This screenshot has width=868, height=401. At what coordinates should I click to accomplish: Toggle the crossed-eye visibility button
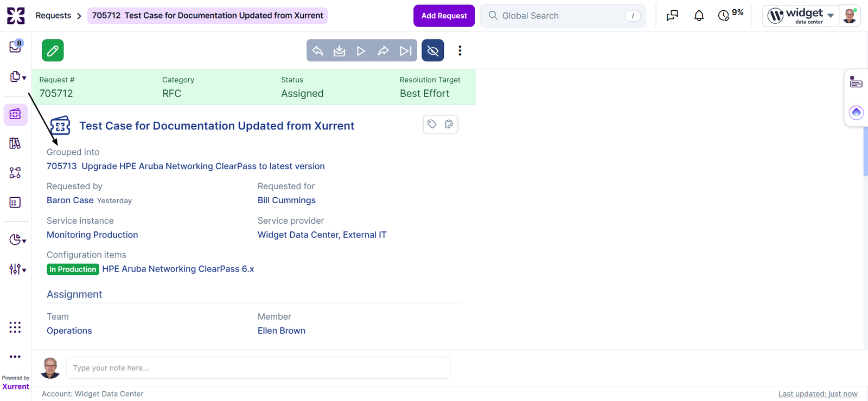(x=433, y=50)
